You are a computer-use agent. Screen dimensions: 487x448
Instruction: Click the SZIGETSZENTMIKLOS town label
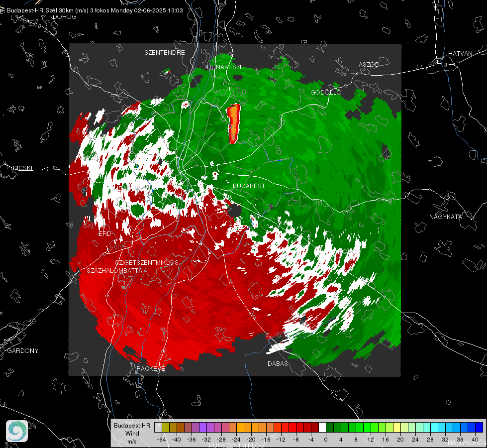click(147, 262)
